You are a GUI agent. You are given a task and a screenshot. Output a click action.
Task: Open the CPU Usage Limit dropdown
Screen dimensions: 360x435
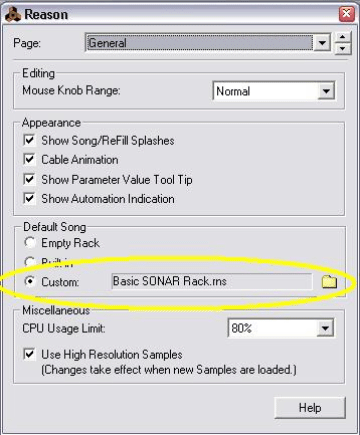(325, 328)
